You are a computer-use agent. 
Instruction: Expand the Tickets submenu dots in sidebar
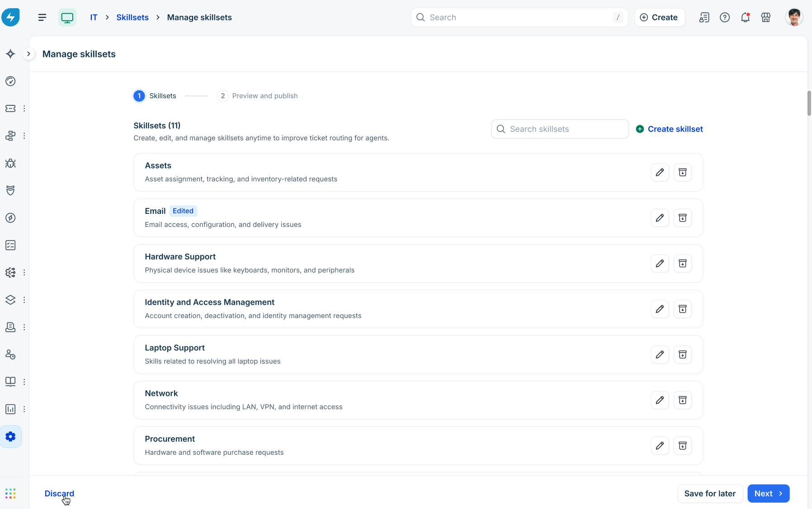tap(24, 108)
